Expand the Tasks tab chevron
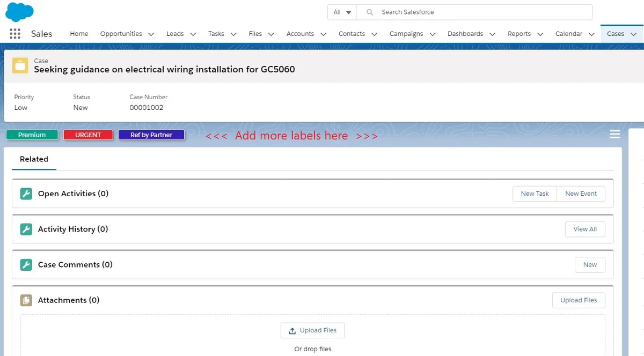The width and height of the screenshot is (644, 356). [x=233, y=34]
